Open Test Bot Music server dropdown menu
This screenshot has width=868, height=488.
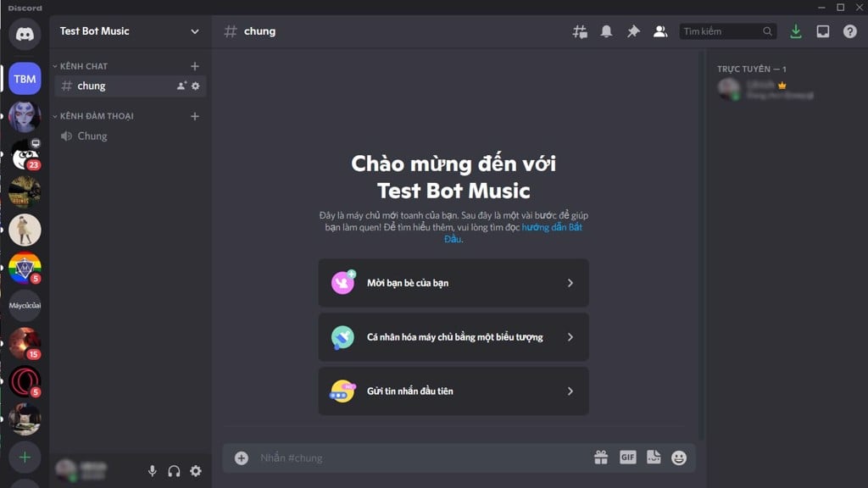point(195,31)
